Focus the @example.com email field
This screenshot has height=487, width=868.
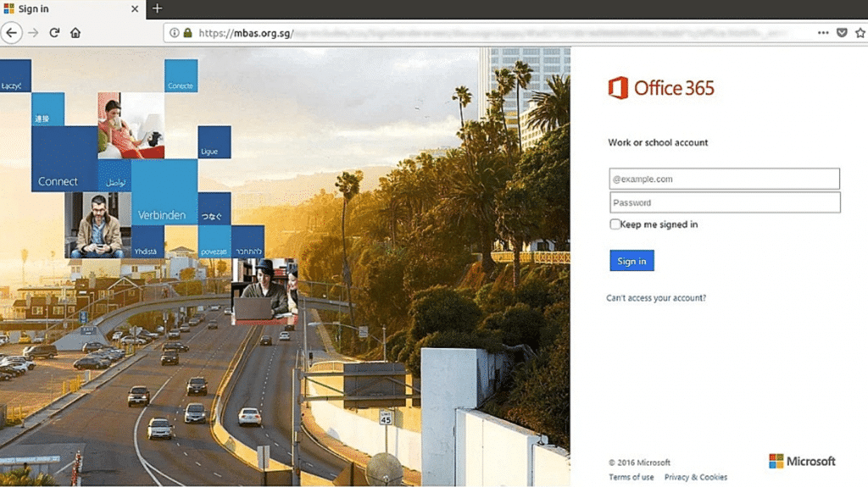pyautogui.click(x=724, y=179)
